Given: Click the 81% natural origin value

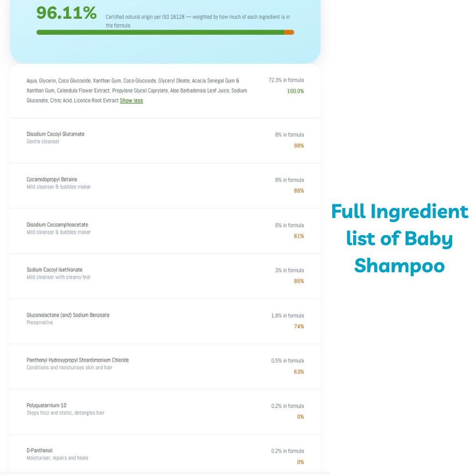Looking at the screenshot, I should [x=299, y=236].
